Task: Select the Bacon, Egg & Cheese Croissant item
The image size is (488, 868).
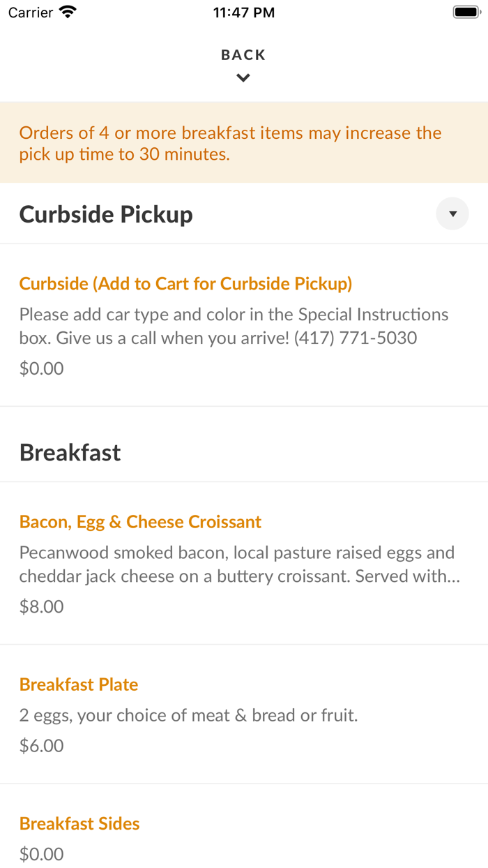Action: tap(140, 522)
